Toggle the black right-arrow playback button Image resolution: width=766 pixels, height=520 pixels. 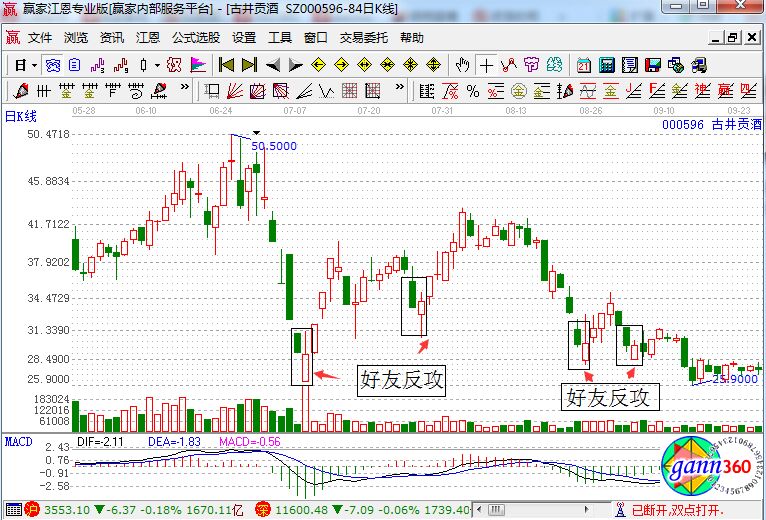click(x=295, y=65)
